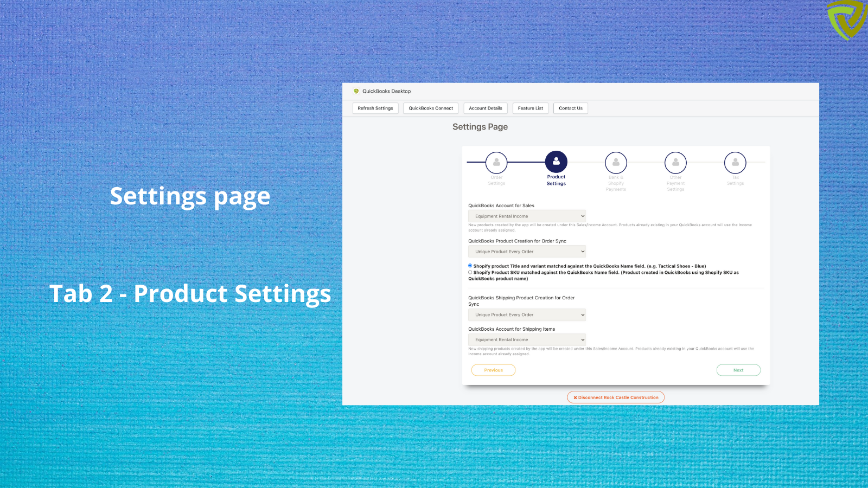The image size is (868, 488).
Task: Click the Tax Settings step label
Action: (x=735, y=181)
